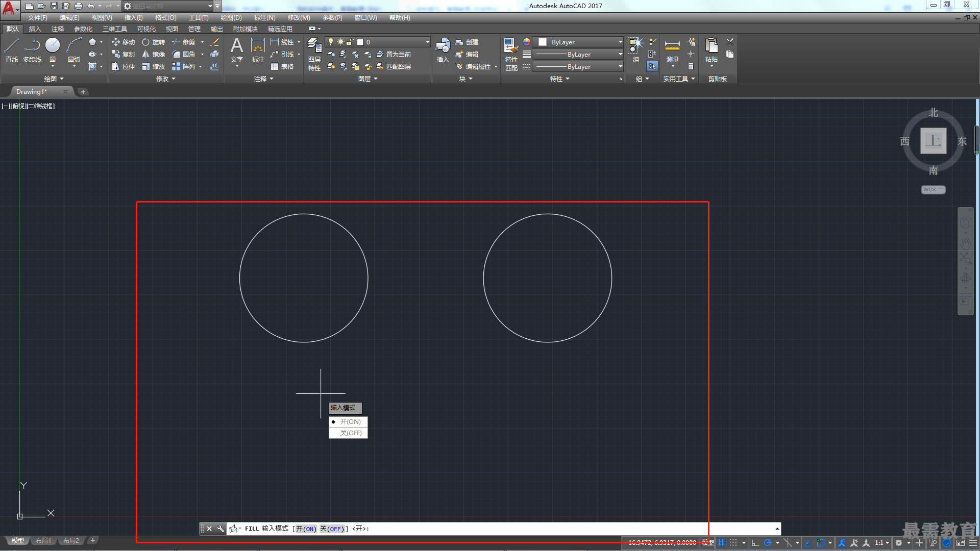Choose the Circle (圆) drawing tool

click(53, 50)
